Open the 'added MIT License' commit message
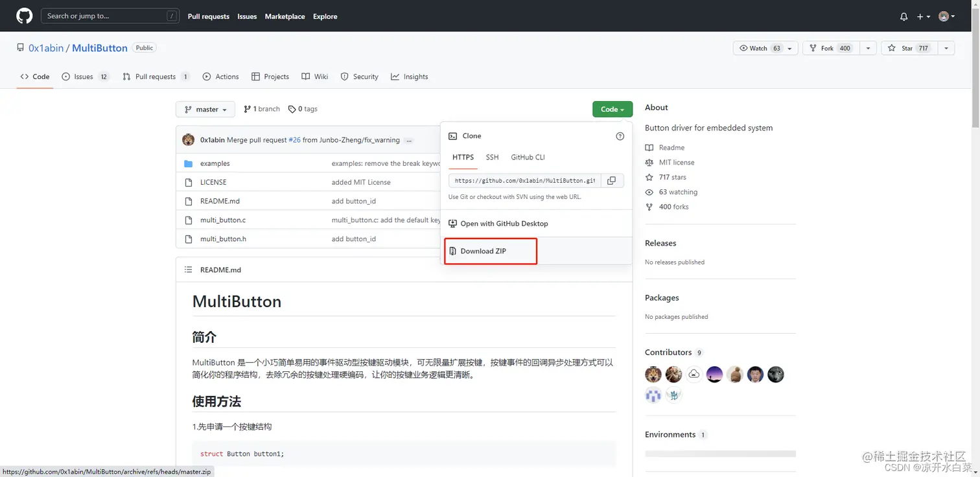 coord(361,182)
